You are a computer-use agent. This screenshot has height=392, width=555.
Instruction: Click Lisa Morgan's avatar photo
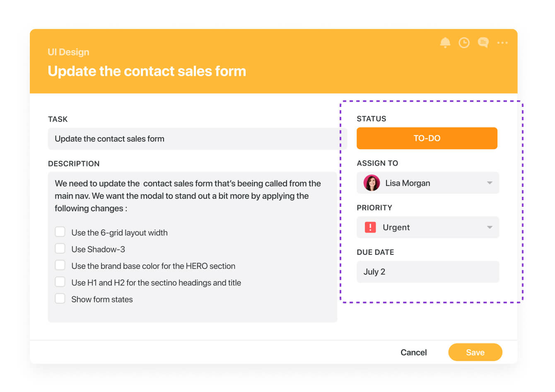coord(372,183)
